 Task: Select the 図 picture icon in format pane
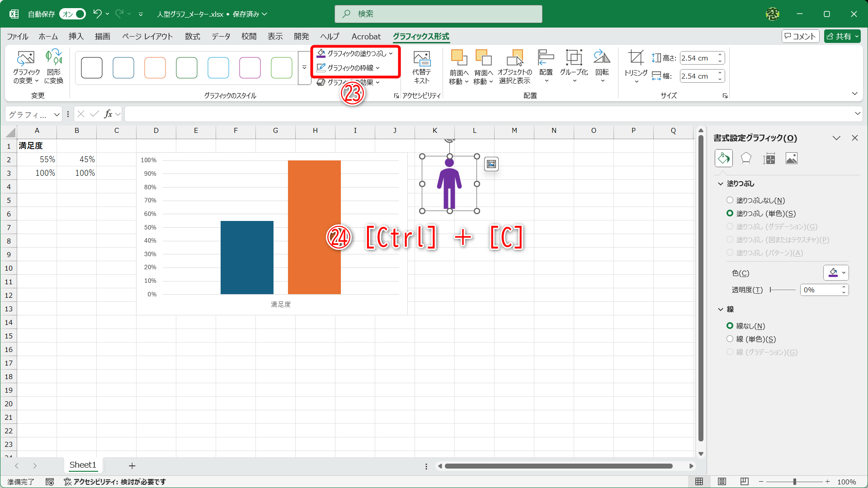791,159
